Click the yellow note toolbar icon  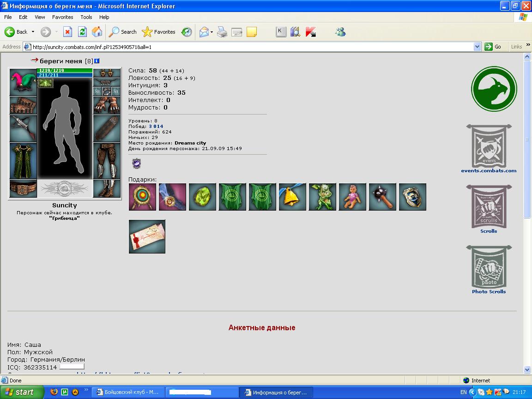[x=251, y=32]
